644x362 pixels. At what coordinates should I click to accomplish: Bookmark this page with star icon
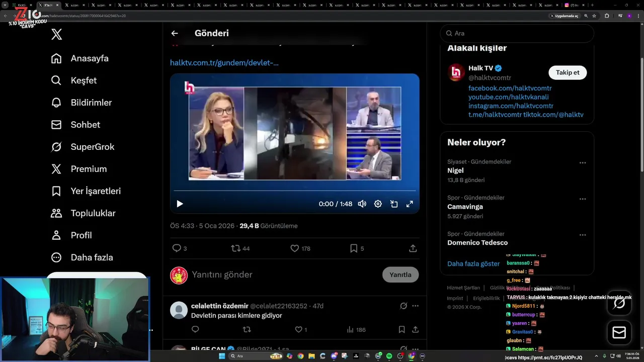594,16
